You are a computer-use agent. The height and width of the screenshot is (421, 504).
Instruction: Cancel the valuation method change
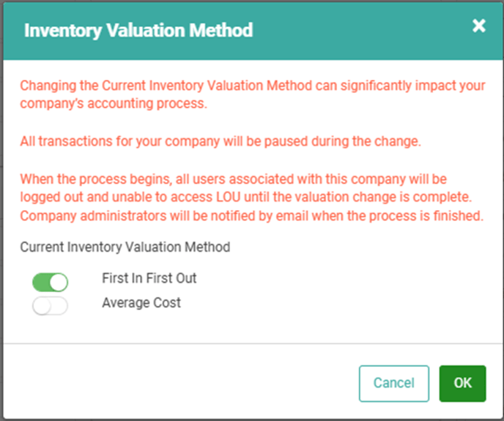(x=394, y=384)
